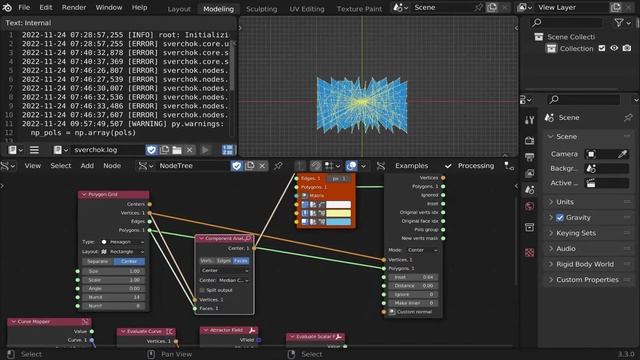
Task: Open the Polygon Grid Layout dropdown
Action: tap(122, 252)
